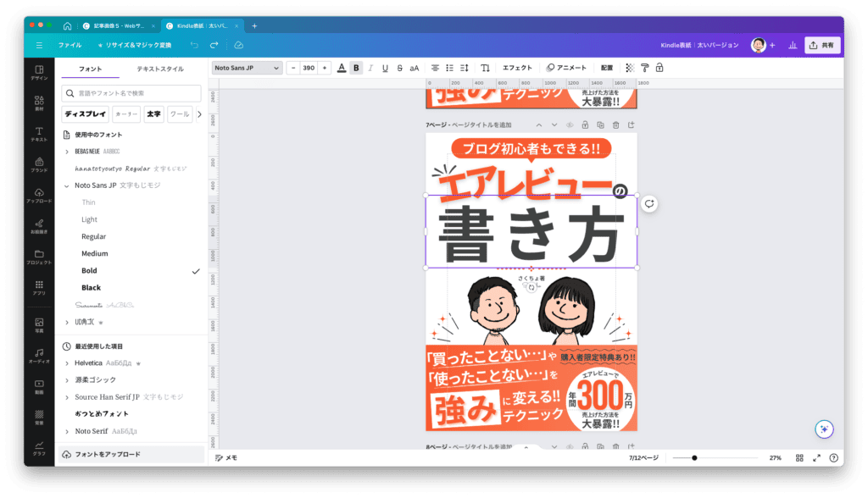868x498 pixels.
Task: Expand the Source Han Serif JP font family
Action: coord(67,397)
